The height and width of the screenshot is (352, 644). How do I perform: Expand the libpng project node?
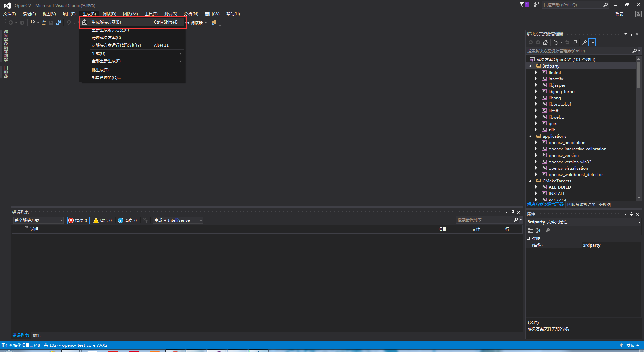click(x=536, y=98)
